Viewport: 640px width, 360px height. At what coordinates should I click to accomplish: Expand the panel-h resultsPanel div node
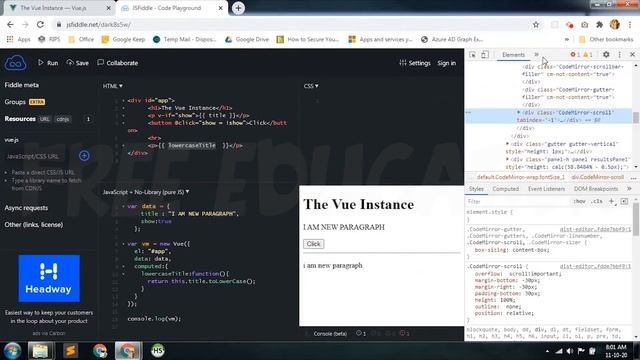[x=507, y=159]
